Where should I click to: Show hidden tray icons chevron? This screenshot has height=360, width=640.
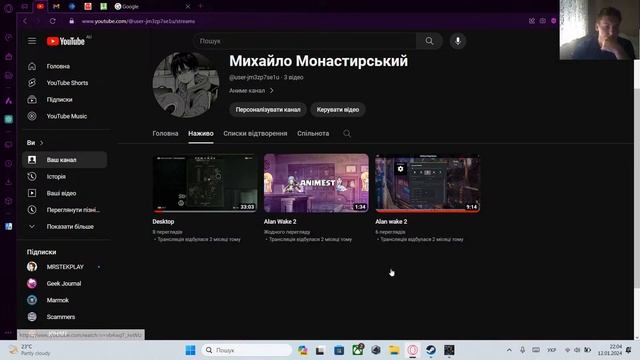(509, 350)
